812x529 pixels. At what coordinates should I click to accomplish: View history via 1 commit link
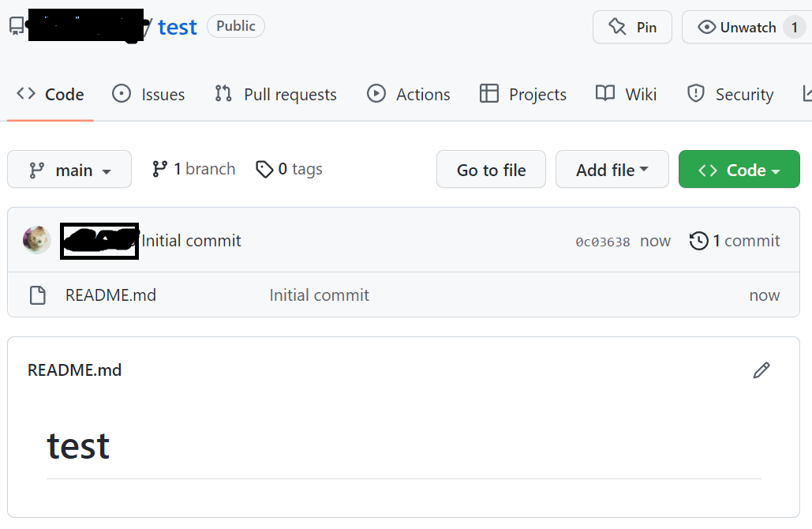click(735, 241)
